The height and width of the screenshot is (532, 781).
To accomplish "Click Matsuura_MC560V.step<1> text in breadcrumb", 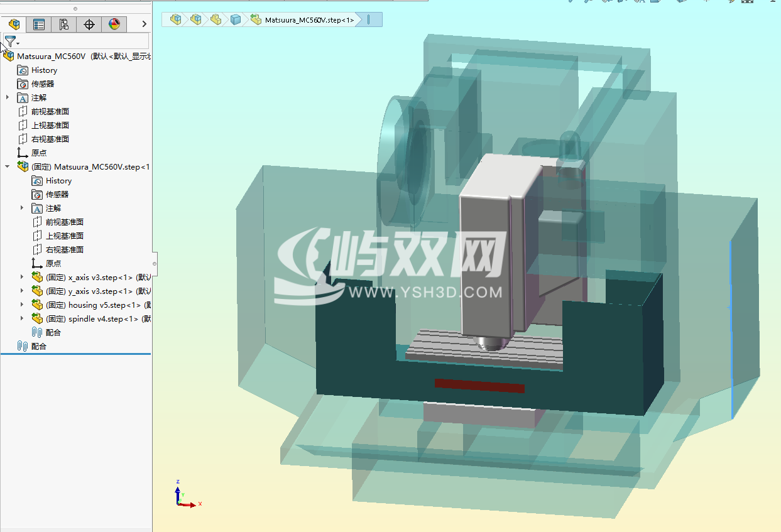I will click(309, 20).
